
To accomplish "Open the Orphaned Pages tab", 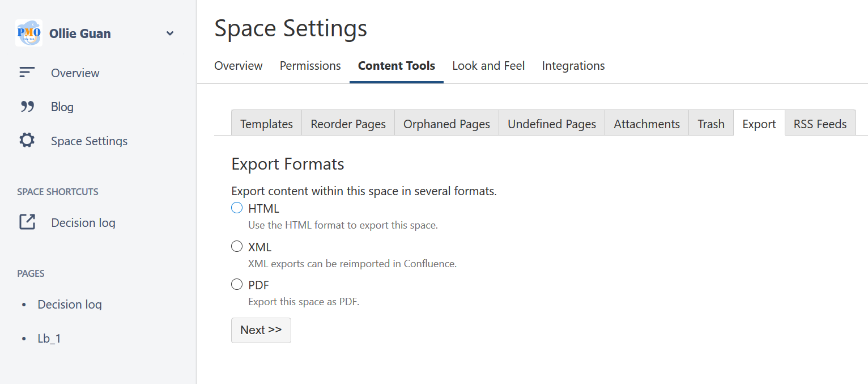I will 446,123.
